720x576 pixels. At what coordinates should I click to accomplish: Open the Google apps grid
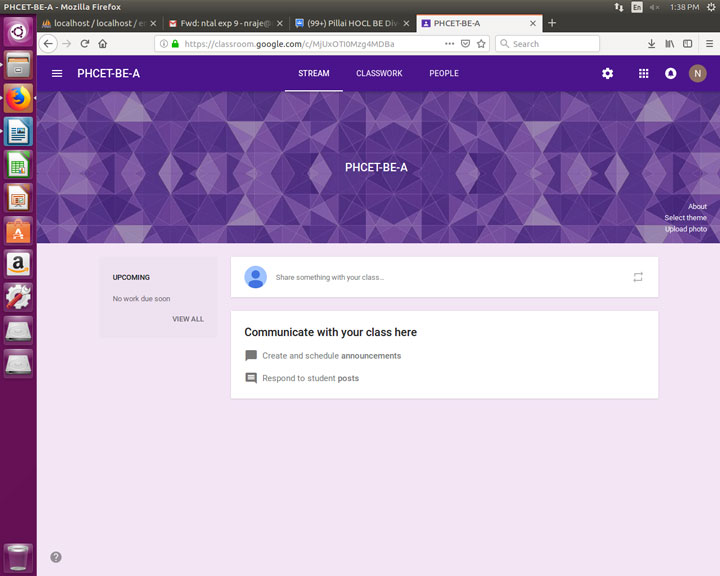point(643,74)
